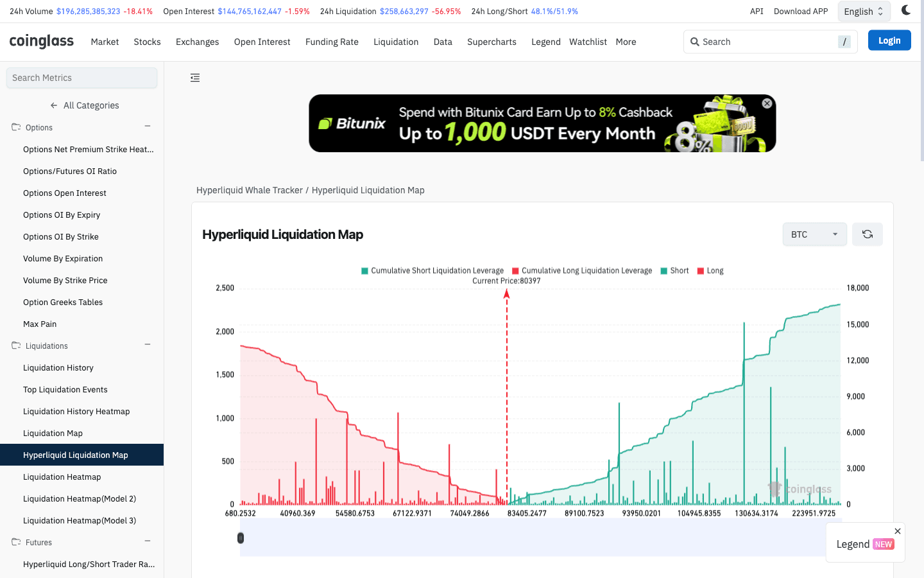The width and height of the screenshot is (924, 578).
Task: Close the Bitunix banner ad
Action: pos(767,103)
